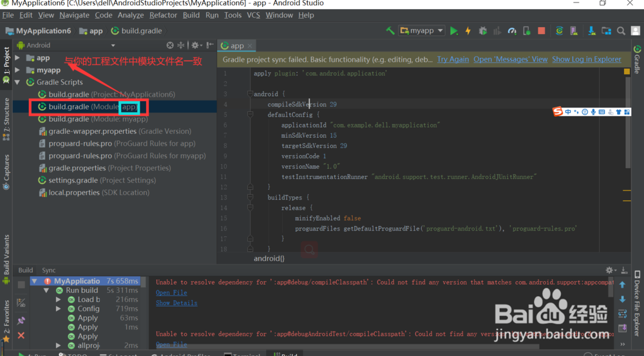Image resolution: width=644 pixels, height=356 pixels.
Task: Toggle the Device File Explorer window
Action: 637,303
